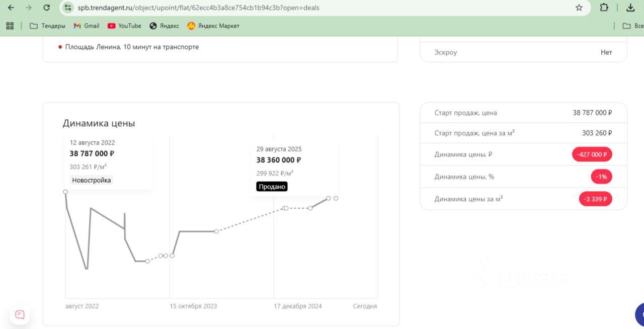Open the browser extensions menu
The height and width of the screenshot is (329, 644).
[x=604, y=8]
